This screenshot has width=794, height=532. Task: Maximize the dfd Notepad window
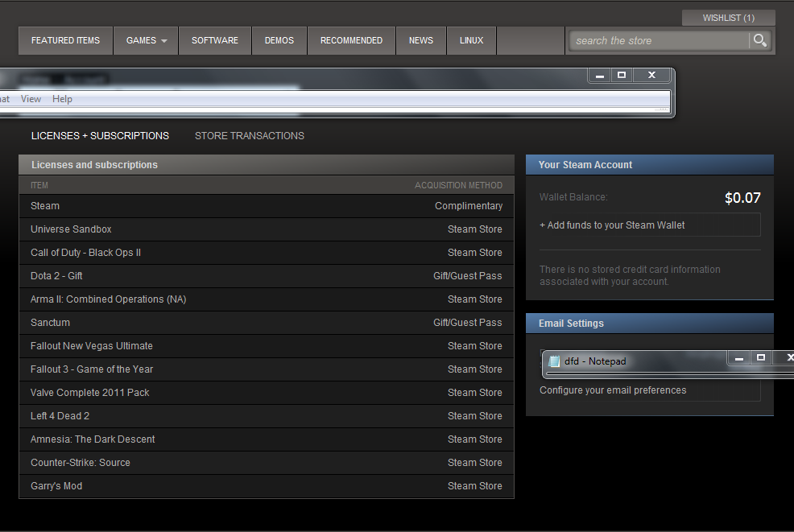tap(760, 358)
